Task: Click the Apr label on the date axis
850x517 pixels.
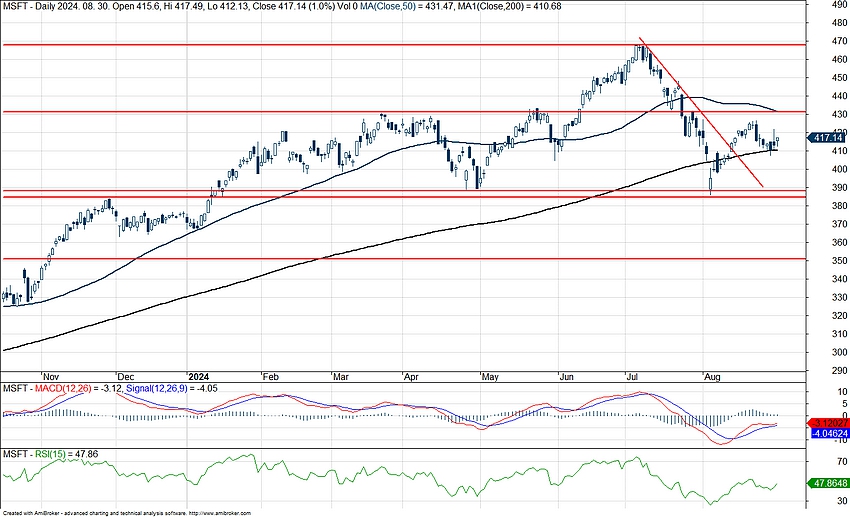Action: click(x=411, y=377)
